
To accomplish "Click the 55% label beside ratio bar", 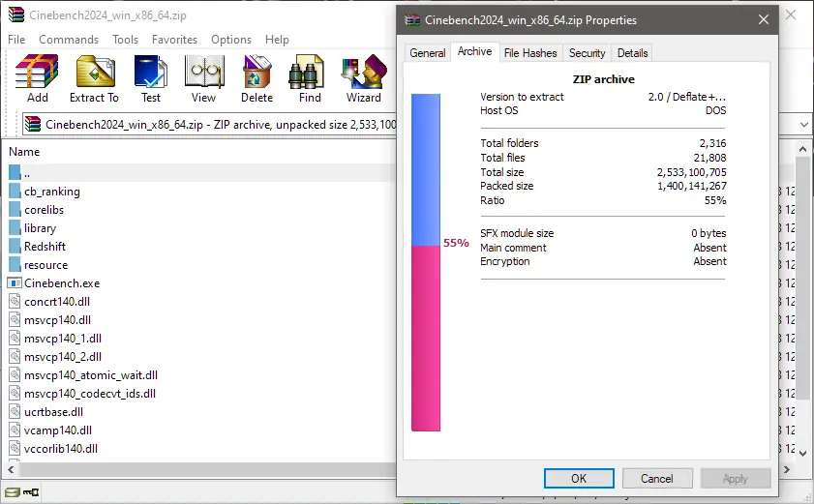I will pos(456,243).
